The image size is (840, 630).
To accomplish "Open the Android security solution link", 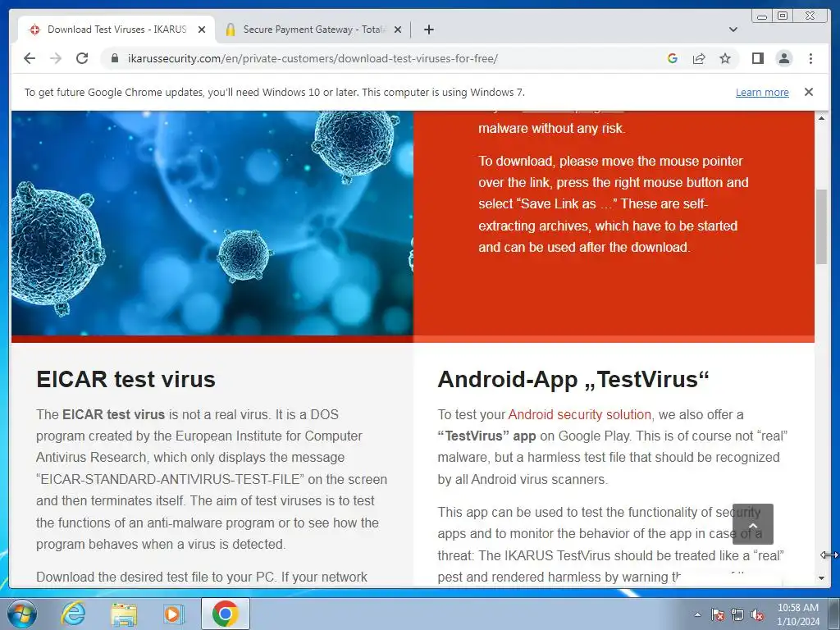I will (x=579, y=414).
